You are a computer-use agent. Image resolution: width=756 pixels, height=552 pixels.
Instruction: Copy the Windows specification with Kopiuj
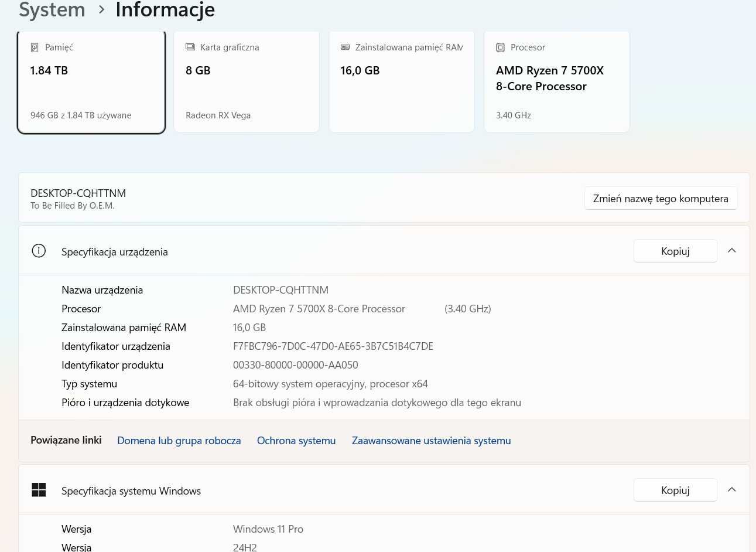[x=675, y=490]
